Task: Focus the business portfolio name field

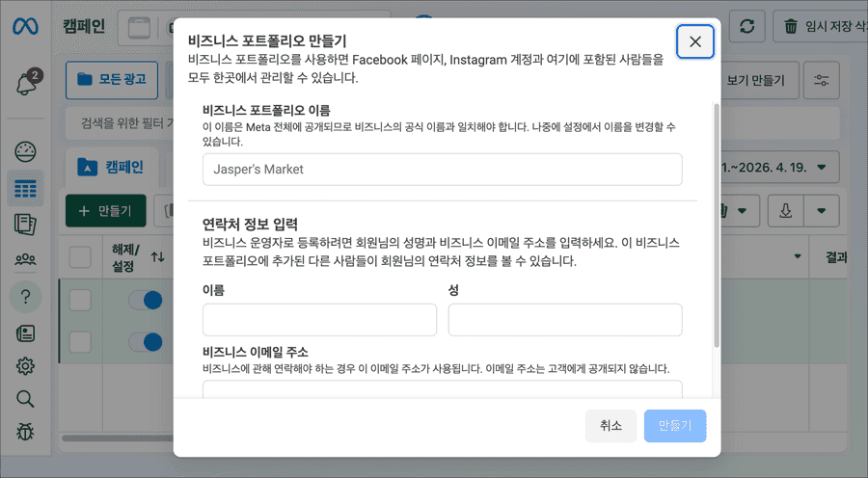Action: tap(443, 170)
